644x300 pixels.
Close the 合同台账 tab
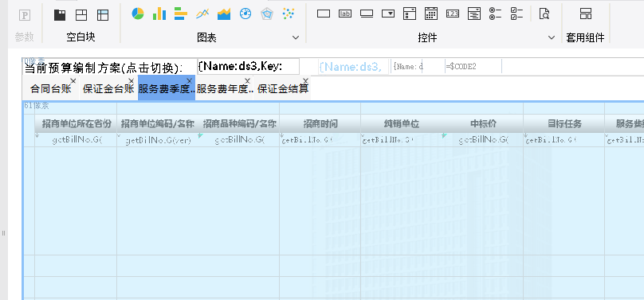point(73,80)
